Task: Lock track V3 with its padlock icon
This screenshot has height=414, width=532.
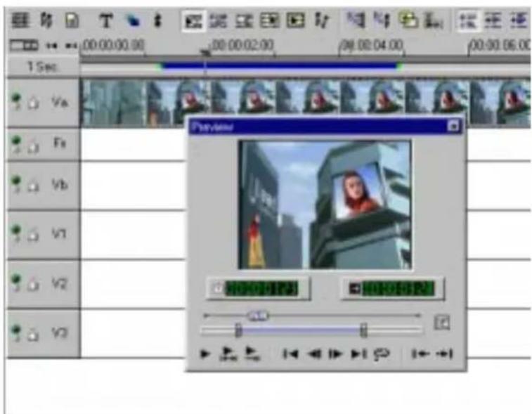Action: 33,335
